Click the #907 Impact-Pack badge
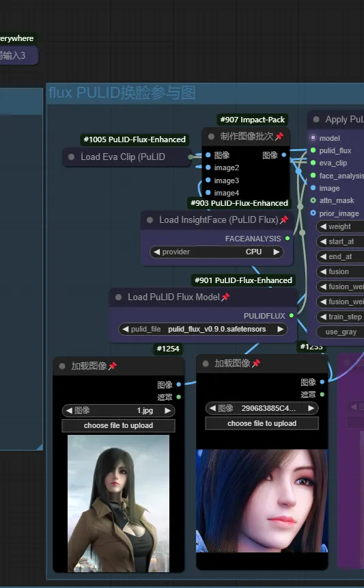 coord(253,120)
